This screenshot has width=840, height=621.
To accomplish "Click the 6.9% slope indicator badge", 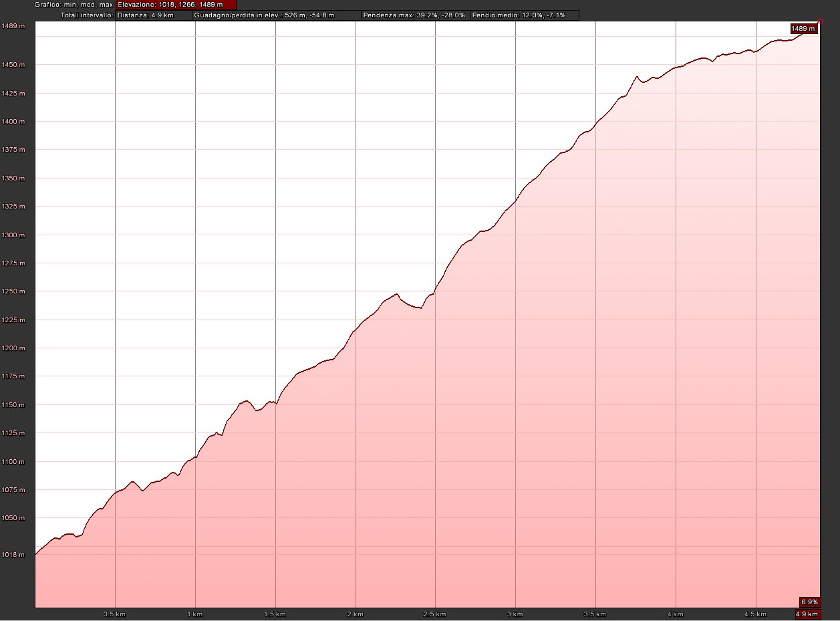I will pos(809,602).
